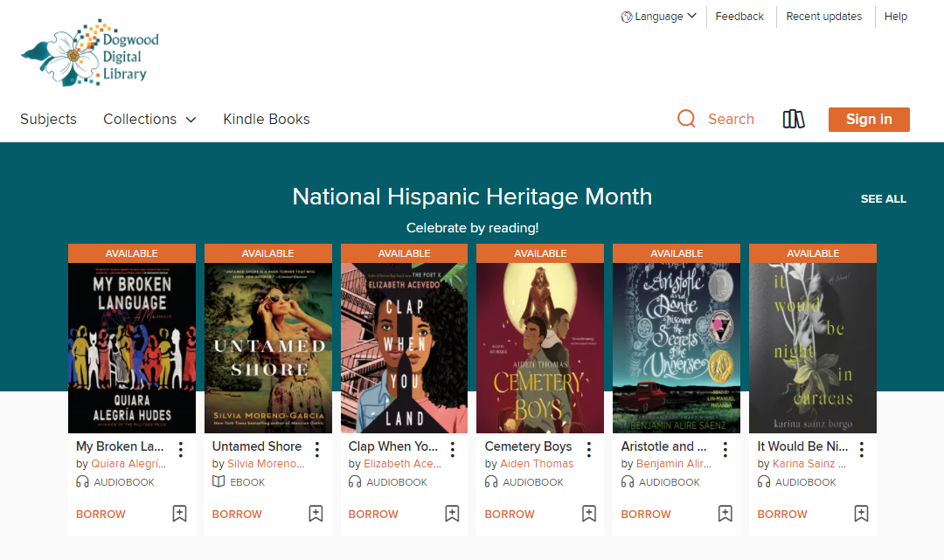Open three-dot menu for Clap When You Land
944x560 pixels.
tap(453, 450)
